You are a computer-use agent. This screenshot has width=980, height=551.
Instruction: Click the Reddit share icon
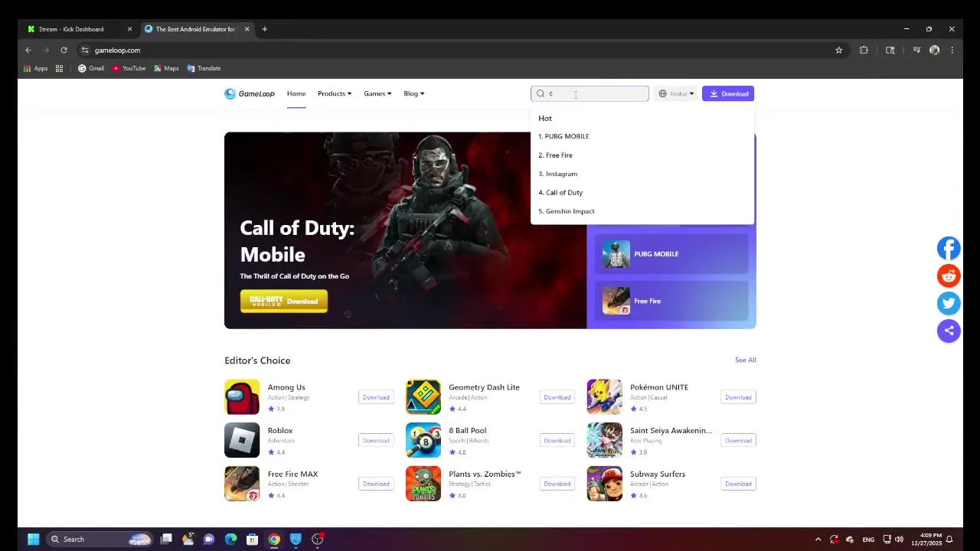coord(949,275)
